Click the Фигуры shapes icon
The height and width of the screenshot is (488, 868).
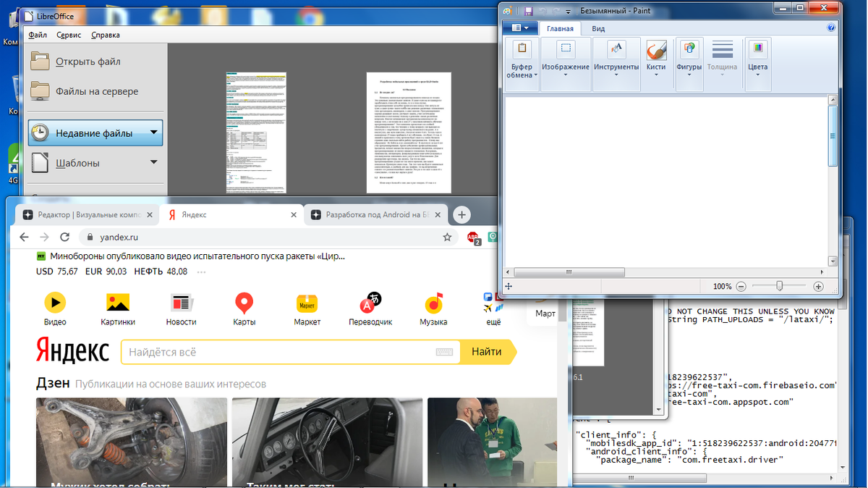[689, 50]
